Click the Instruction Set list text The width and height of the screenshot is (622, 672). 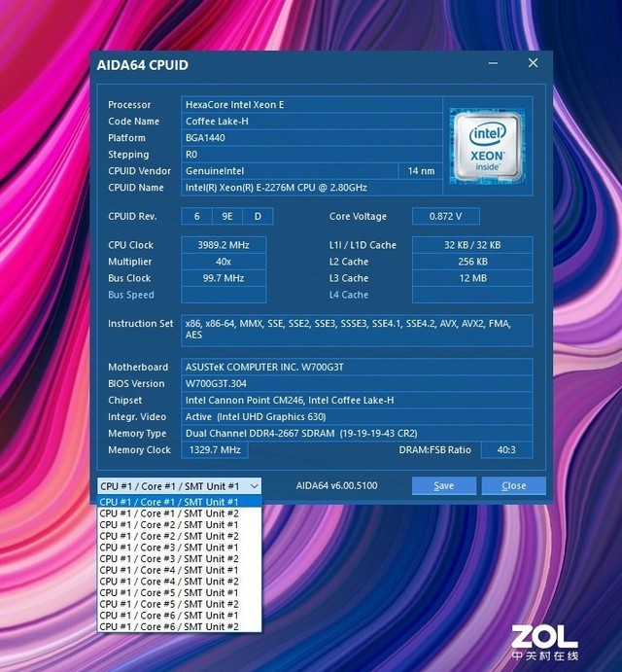coord(357,331)
